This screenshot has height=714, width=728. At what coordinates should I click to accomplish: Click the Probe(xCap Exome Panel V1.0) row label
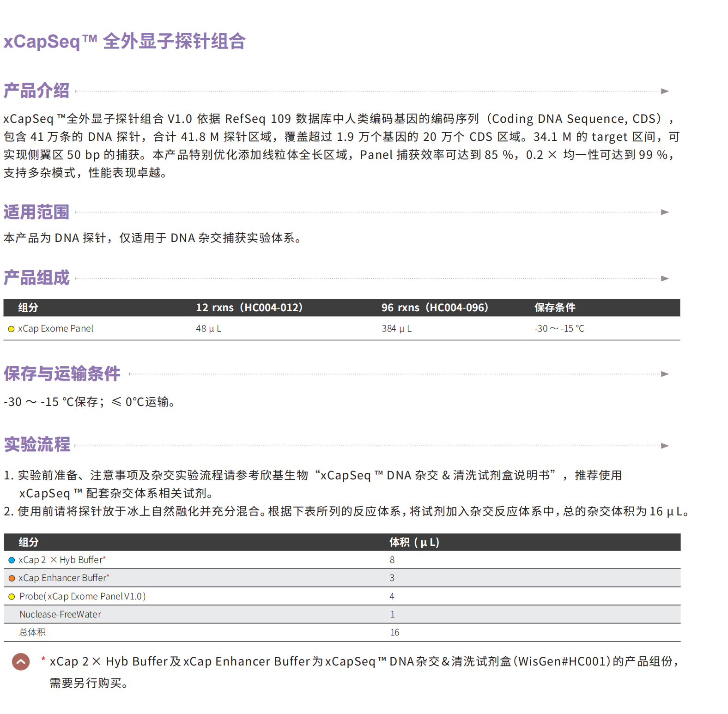tap(83, 596)
